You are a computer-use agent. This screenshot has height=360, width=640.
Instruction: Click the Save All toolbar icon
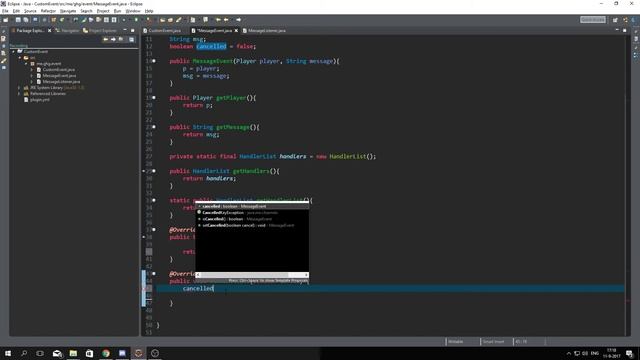(26, 20)
